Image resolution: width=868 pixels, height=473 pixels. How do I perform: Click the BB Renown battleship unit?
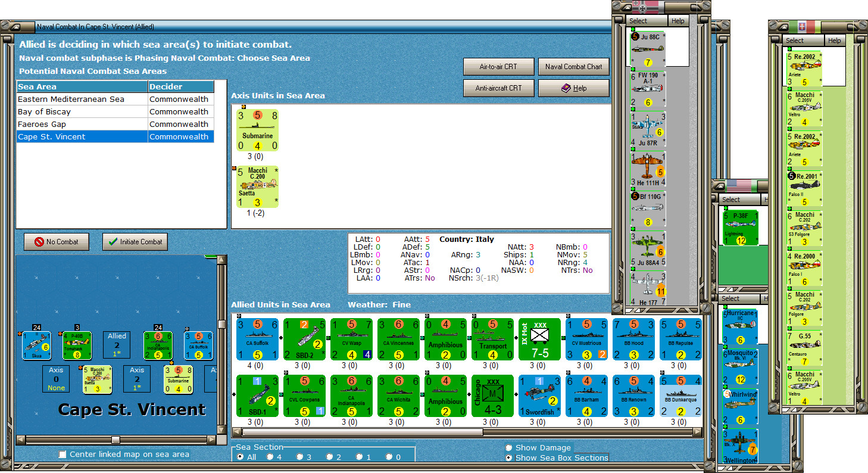[x=633, y=396]
